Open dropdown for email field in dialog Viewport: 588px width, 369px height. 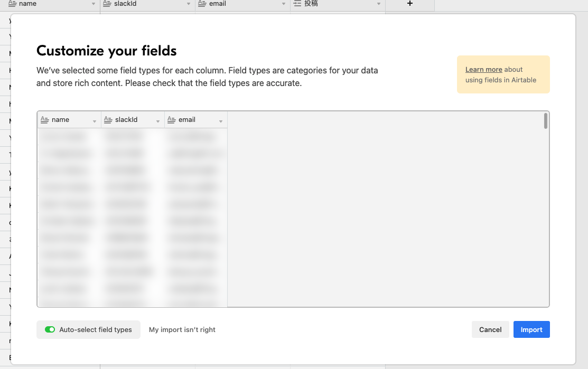coord(221,121)
